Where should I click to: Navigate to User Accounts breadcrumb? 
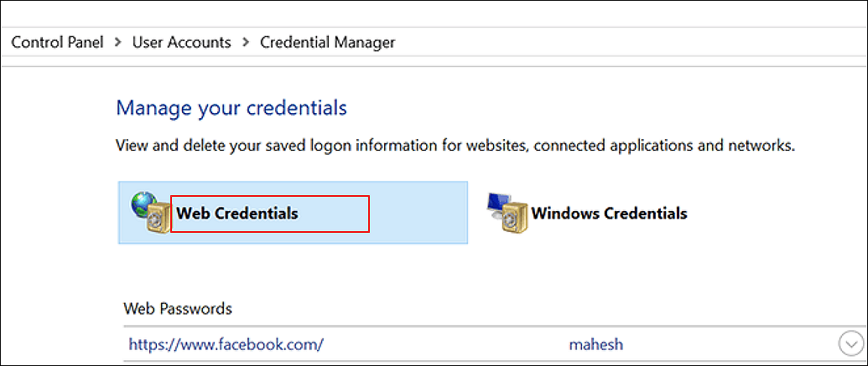coord(181,42)
